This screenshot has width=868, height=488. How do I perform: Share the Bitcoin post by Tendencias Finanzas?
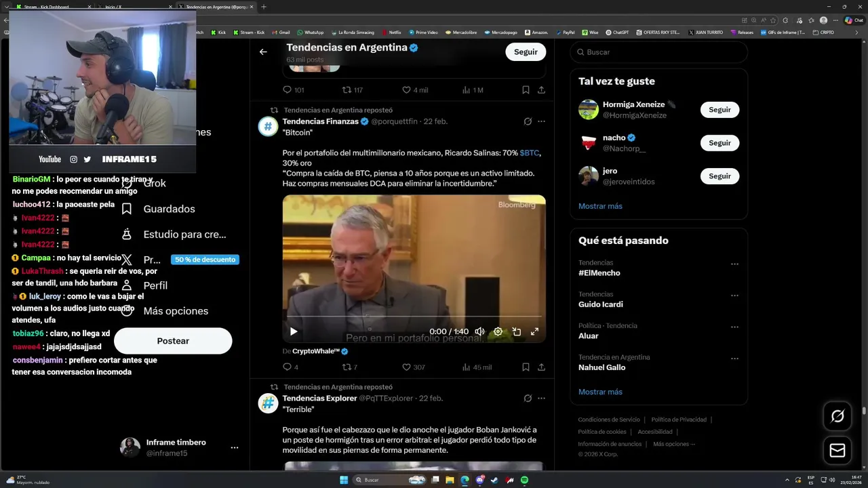541,367
